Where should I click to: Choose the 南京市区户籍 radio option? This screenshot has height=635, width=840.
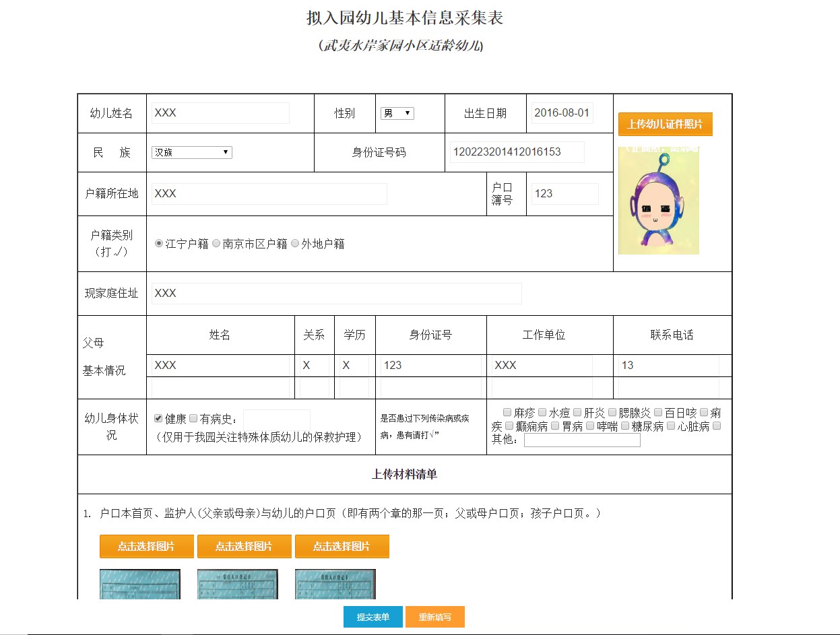(x=216, y=244)
